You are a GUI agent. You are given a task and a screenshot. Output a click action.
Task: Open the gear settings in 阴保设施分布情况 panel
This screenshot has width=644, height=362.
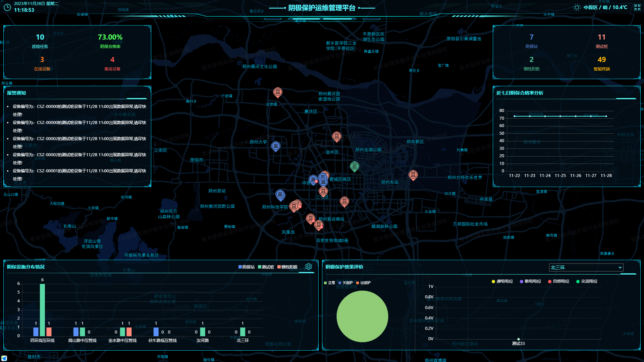(309, 266)
